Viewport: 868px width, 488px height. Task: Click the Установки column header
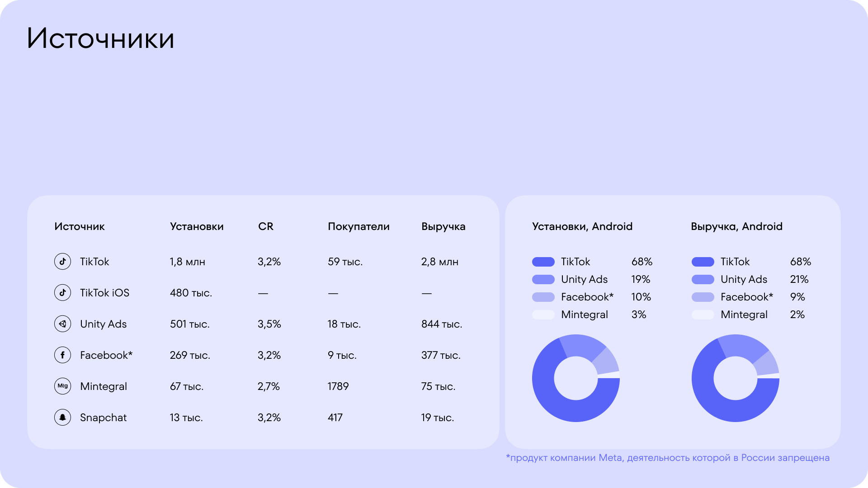[x=197, y=227]
